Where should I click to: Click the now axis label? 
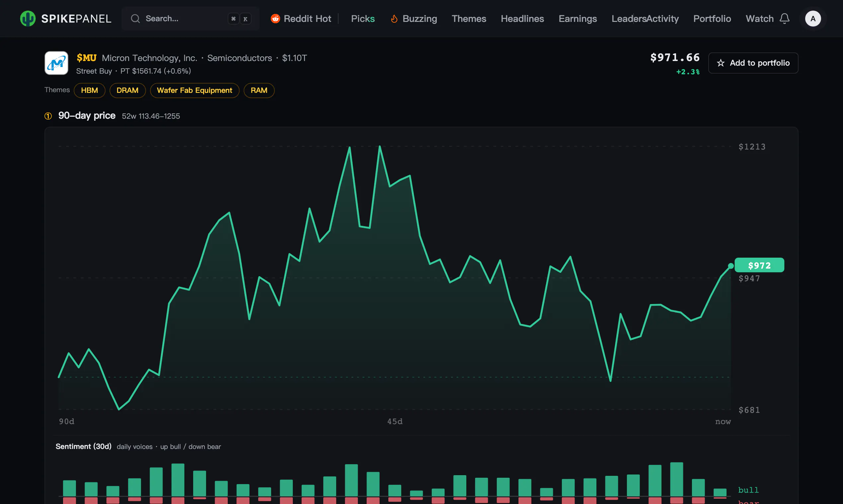(723, 421)
